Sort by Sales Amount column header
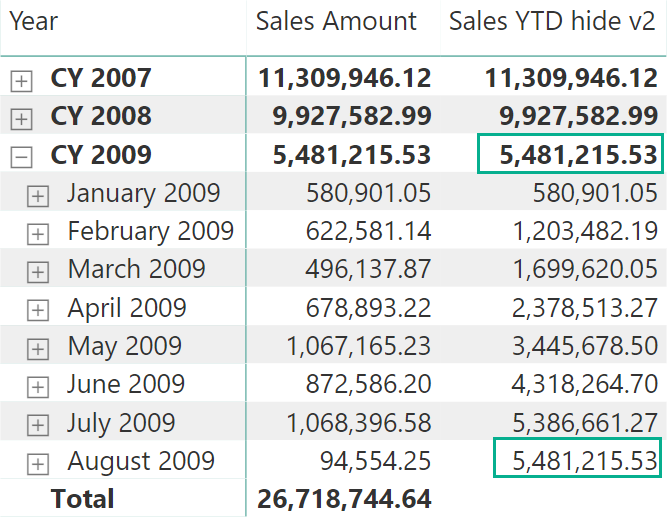This screenshot has width=667, height=517. pos(336,21)
